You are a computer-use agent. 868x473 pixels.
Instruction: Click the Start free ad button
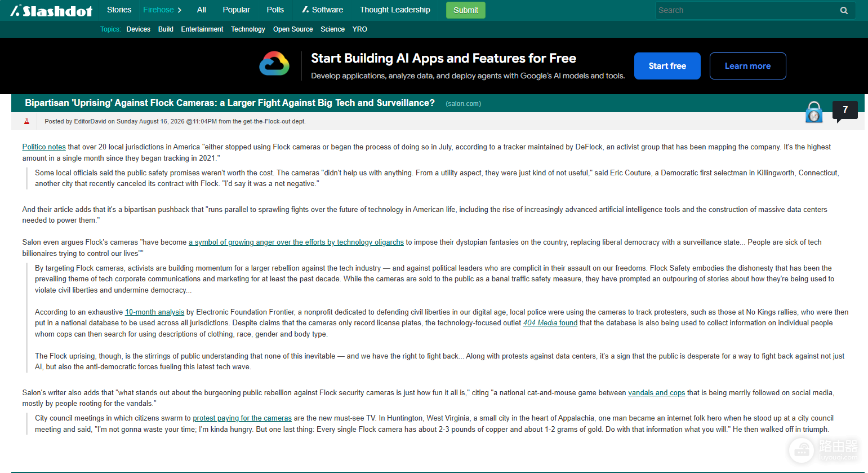667,66
